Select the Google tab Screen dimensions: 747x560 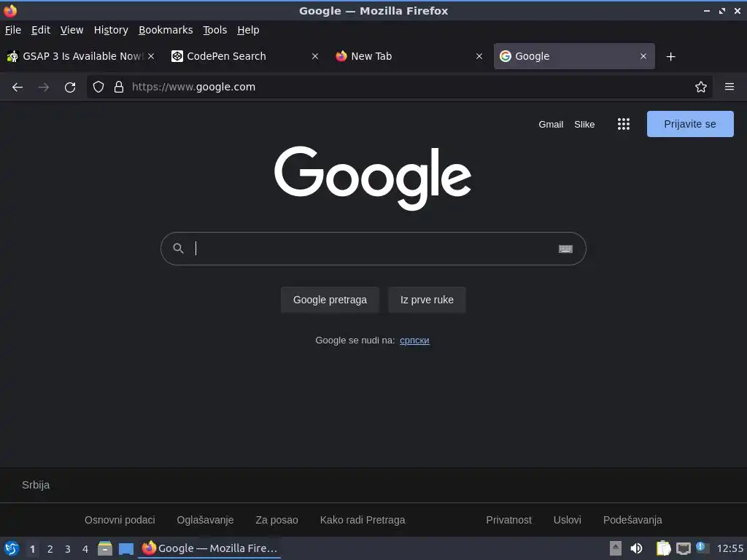574,56
